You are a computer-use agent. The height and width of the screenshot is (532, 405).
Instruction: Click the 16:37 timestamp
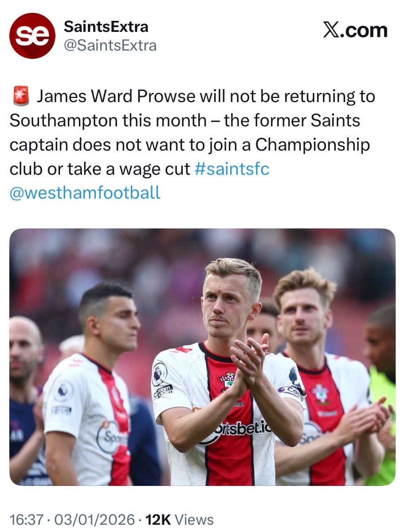tap(27, 519)
